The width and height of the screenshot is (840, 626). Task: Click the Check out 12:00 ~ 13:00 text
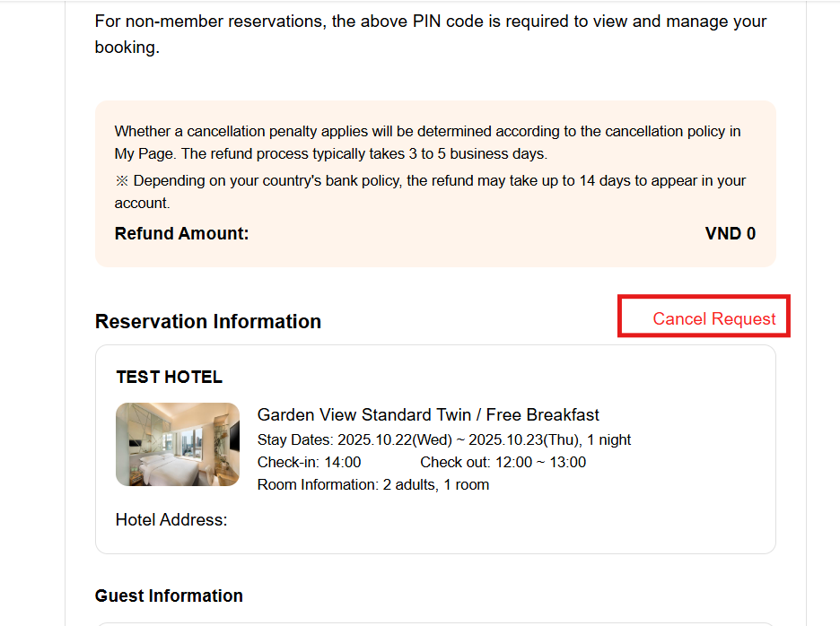click(x=503, y=462)
